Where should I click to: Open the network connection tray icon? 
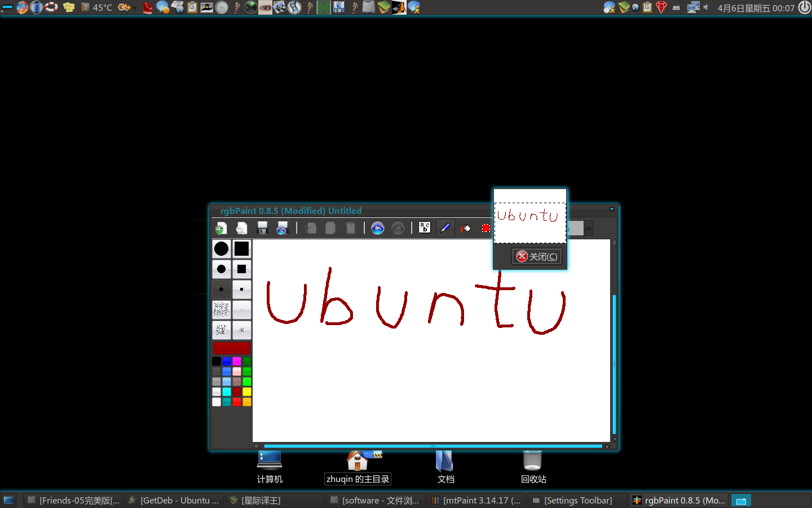[693, 7]
